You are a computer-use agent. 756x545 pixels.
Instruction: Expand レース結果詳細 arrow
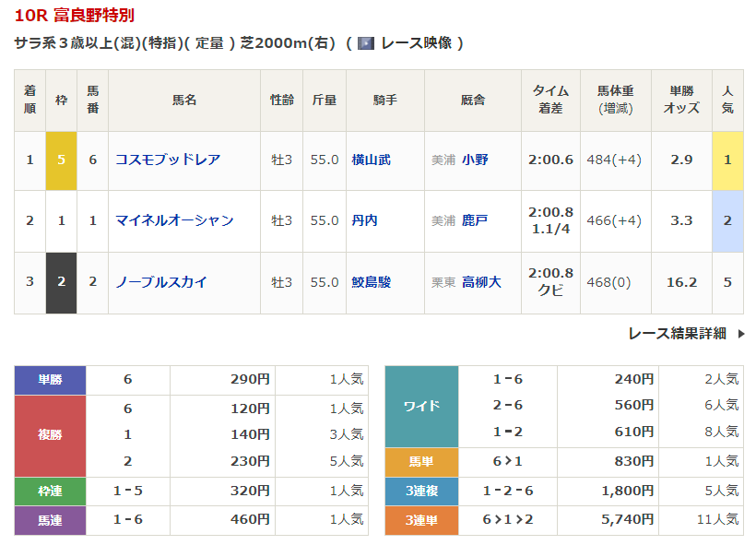740,334
